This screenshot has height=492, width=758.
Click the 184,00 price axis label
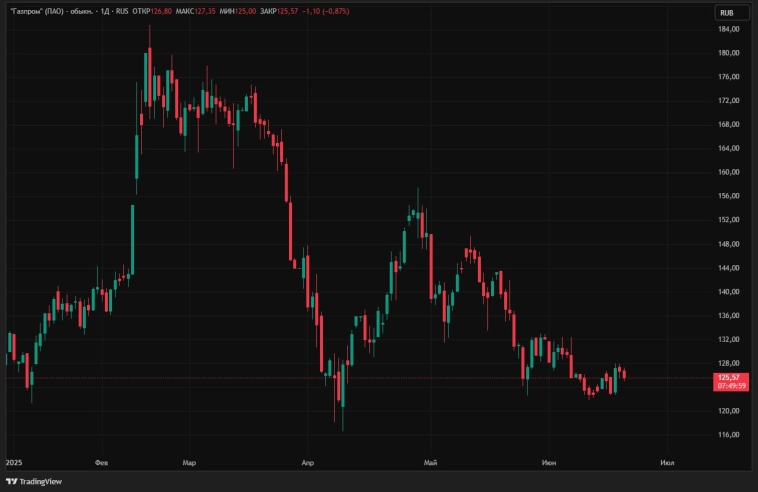[729, 29]
